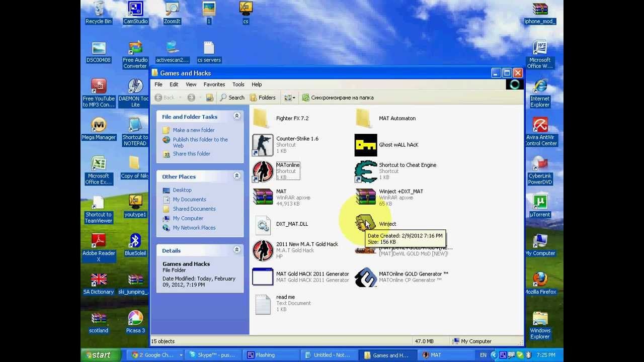Click the EN language indicator in tray
The height and width of the screenshot is (362, 644).
click(483, 355)
